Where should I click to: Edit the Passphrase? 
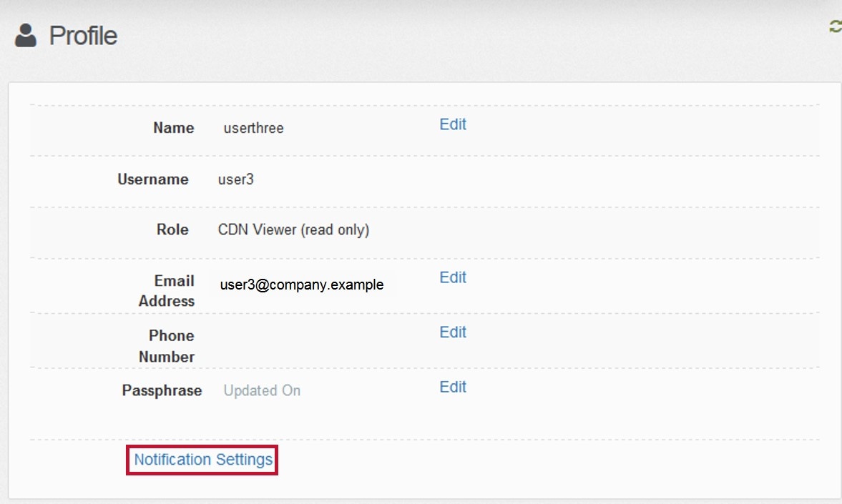[453, 387]
